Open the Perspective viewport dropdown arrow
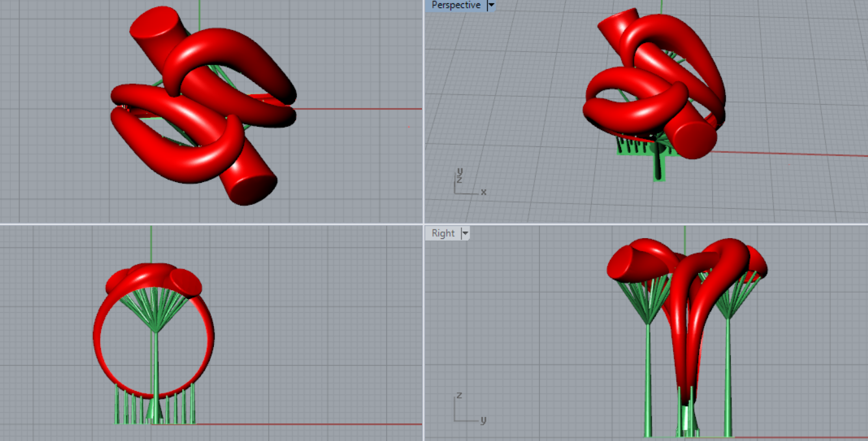The width and height of the screenshot is (868, 441). [491, 5]
